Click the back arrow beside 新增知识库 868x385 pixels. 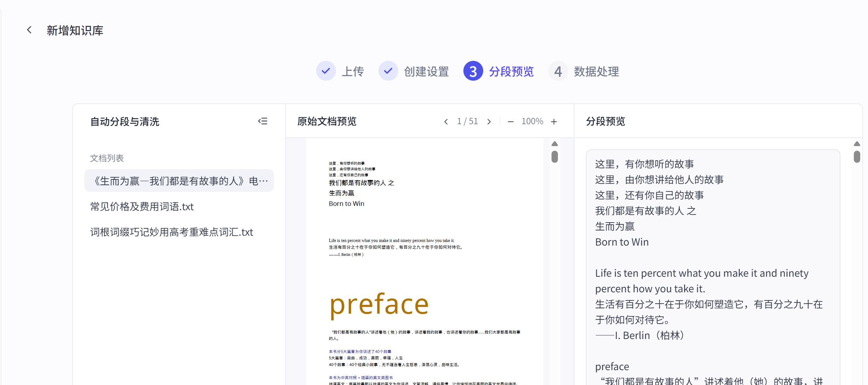pos(29,30)
